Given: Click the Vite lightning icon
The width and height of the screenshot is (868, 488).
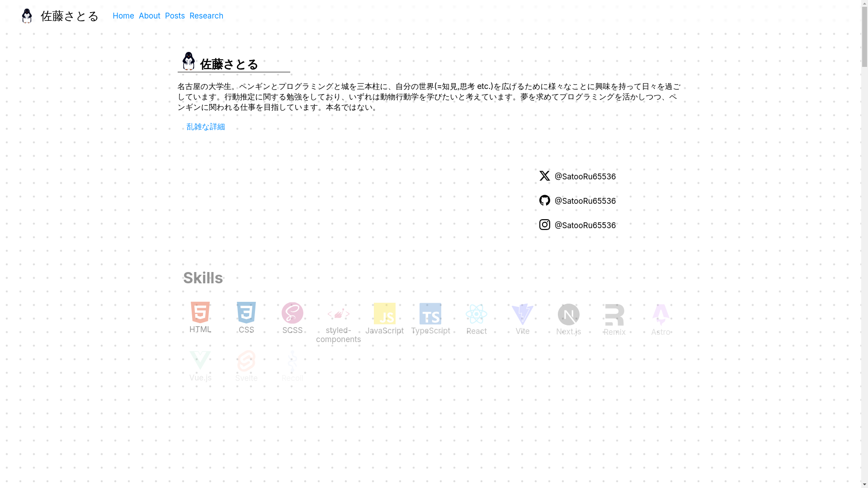Looking at the screenshot, I should pos(523,314).
